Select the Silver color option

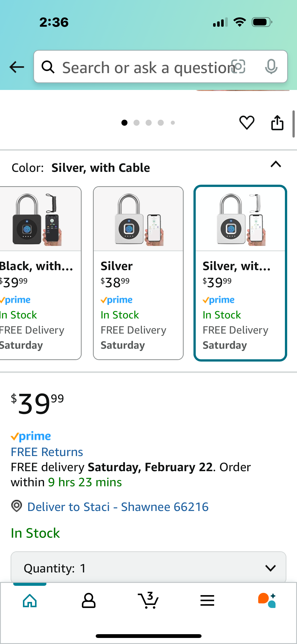click(138, 273)
